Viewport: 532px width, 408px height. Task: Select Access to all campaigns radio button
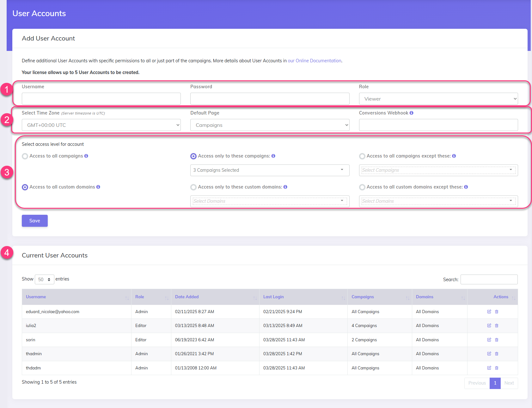click(25, 156)
